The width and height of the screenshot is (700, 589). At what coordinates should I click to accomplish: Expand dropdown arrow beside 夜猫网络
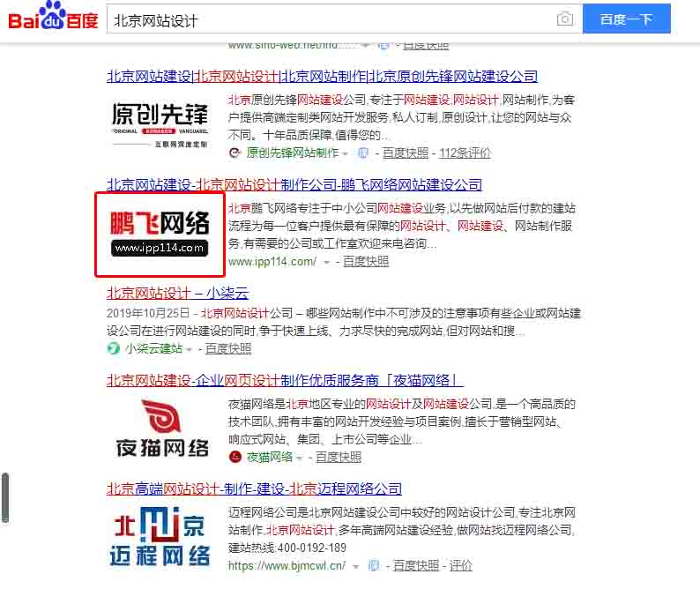point(300,458)
